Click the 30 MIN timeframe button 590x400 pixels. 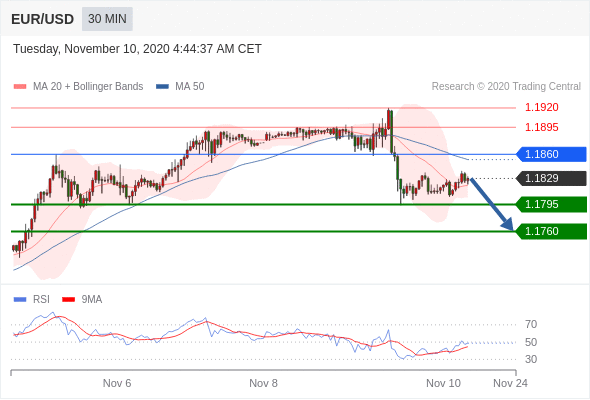[x=107, y=19]
